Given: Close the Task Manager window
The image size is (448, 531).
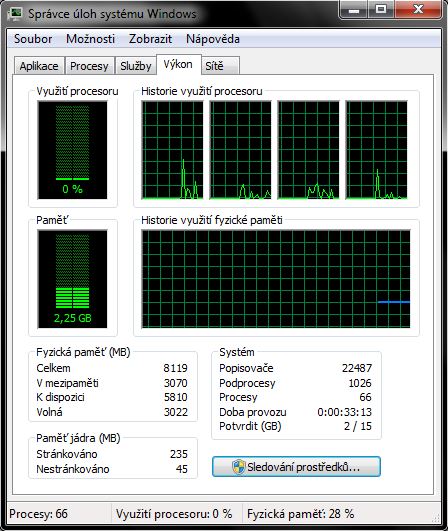Looking at the screenshot, I should [418, 9].
